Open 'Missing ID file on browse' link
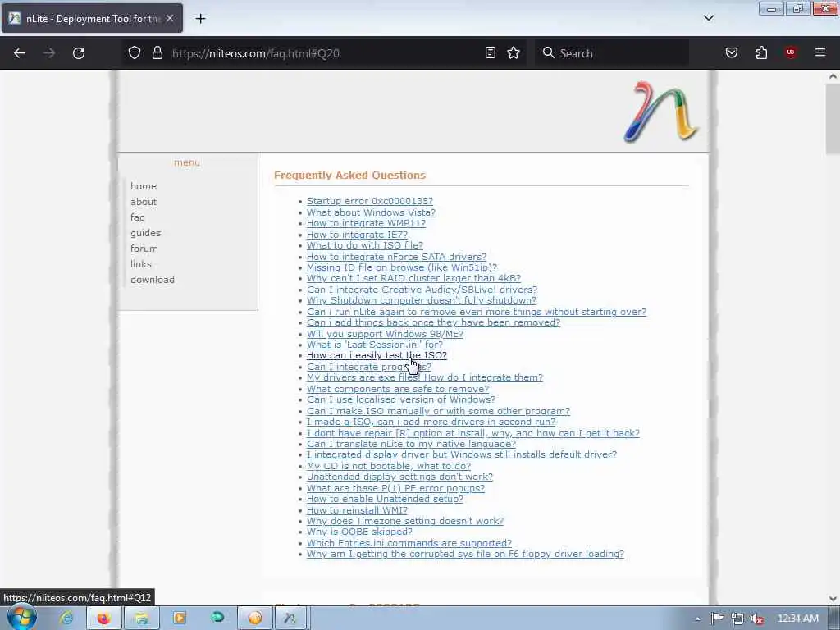The image size is (840, 630). 402,267
